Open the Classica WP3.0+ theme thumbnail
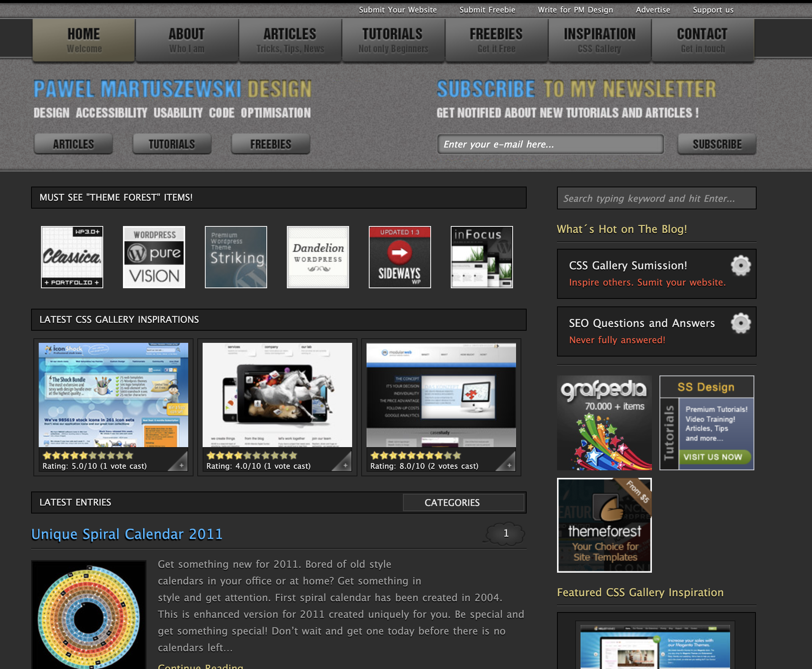The height and width of the screenshot is (669, 812). tap(72, 257)
